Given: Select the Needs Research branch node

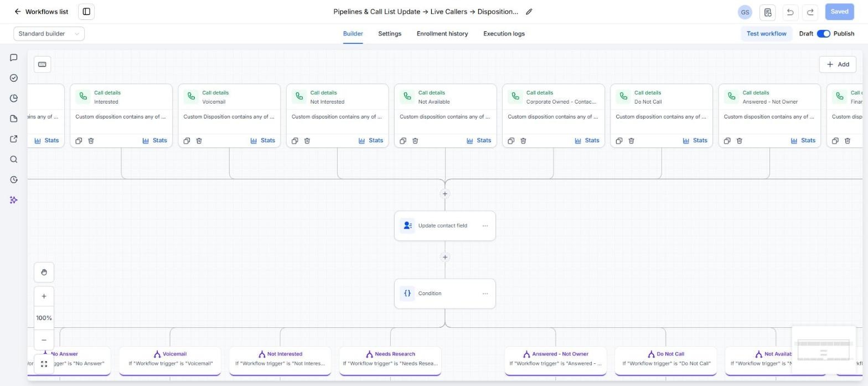Looking at the screenshot, I should pos(390,360).
